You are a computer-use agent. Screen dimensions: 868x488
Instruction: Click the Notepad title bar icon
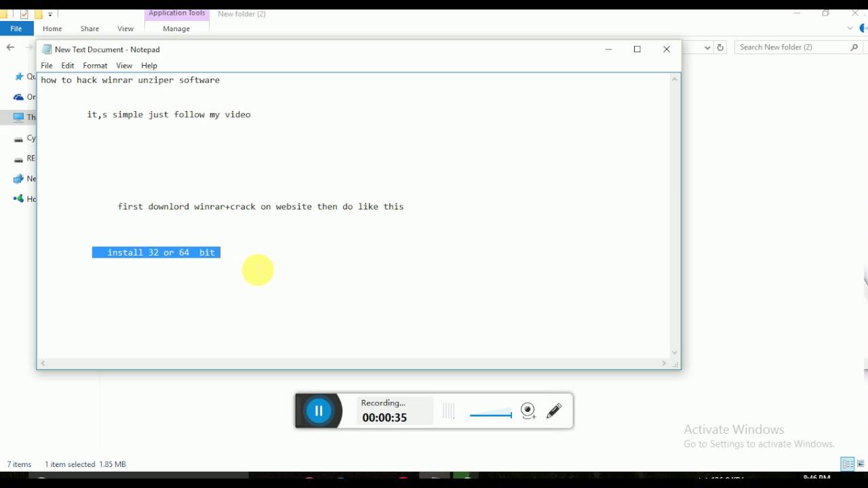47,49
